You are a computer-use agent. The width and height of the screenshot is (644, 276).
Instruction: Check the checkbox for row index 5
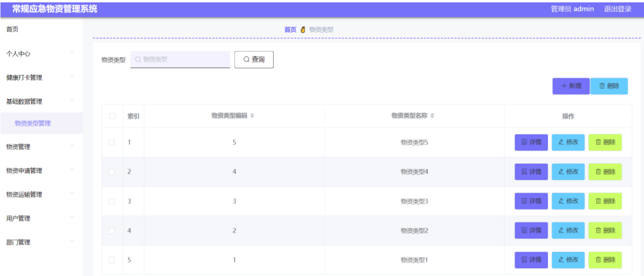pyautogui.click(x=112, y=260)
